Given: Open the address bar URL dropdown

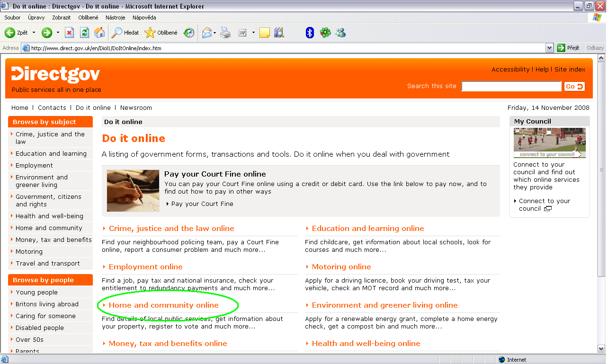Looking at the screenshot, I should (549, 48).
